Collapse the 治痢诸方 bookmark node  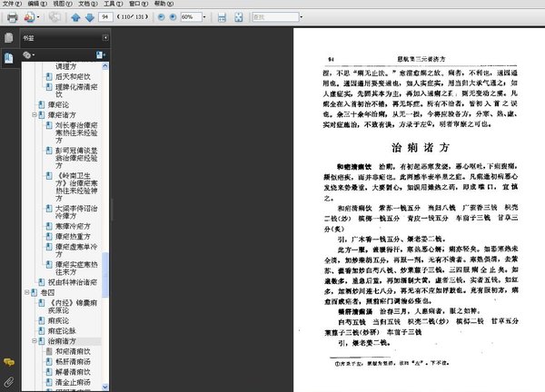35,341
